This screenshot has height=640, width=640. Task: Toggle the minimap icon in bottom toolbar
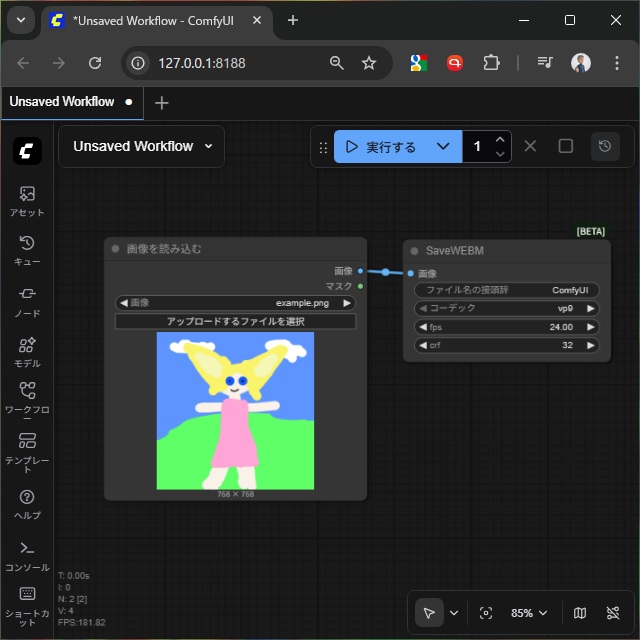(x=580, y=613)
